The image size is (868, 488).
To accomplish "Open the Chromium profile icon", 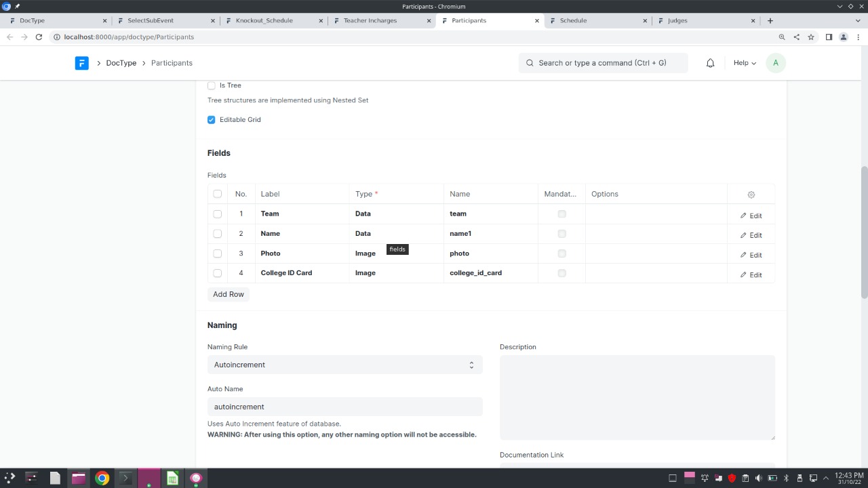I will point(844,37).
